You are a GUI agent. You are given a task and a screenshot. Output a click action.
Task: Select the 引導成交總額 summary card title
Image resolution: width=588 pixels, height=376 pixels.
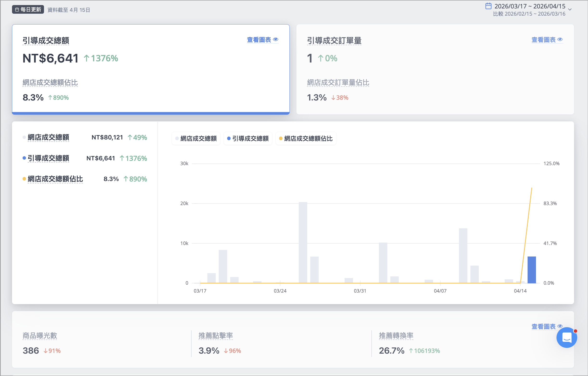(46, 41)
